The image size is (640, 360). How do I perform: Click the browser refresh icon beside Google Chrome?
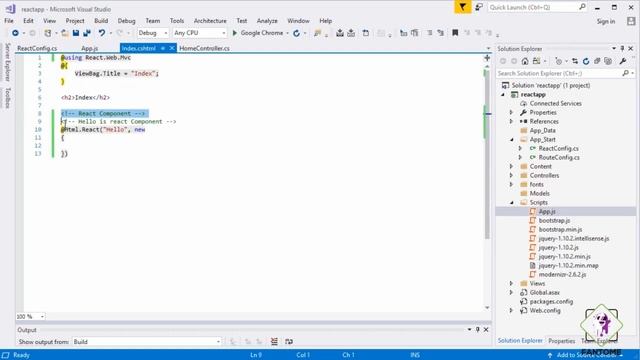297,33
